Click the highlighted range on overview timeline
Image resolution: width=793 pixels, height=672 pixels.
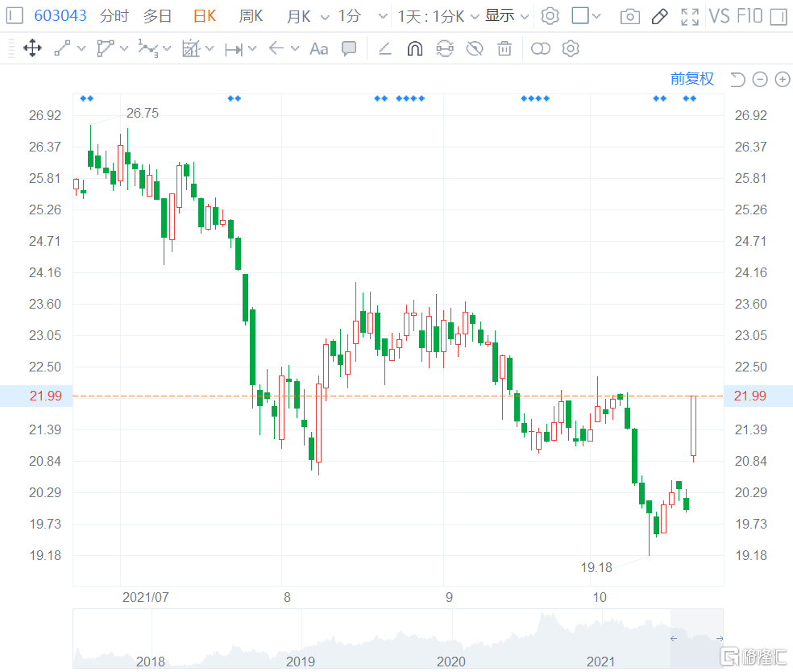pyautogui.click(x=697, y=639)
